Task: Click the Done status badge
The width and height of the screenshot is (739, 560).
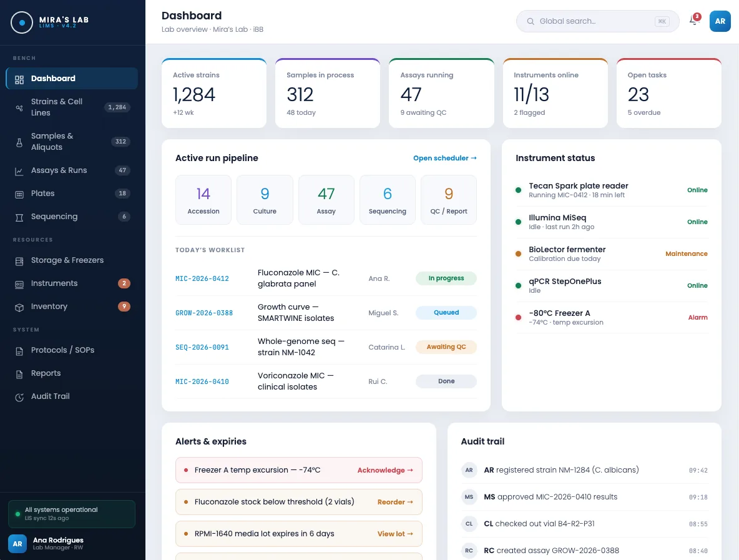Action: 446,381
